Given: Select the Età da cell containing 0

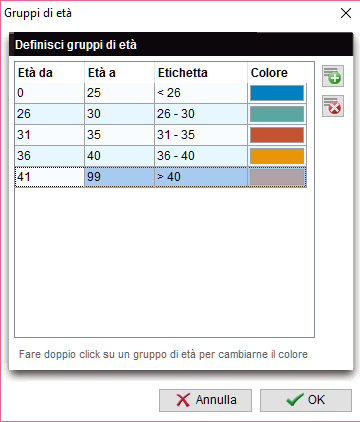Looking at the screenshot, I should pos(50,93).
